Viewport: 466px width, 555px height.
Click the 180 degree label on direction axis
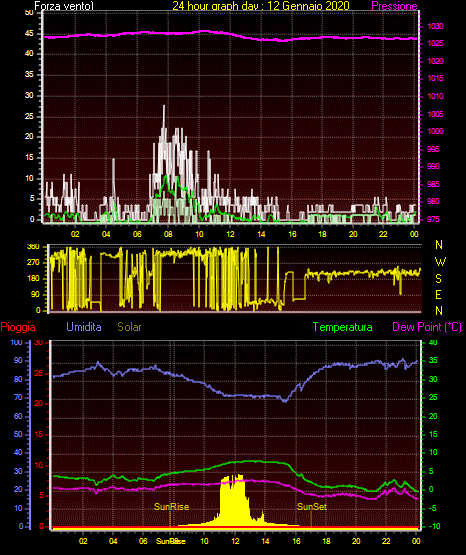pos(33,279)
